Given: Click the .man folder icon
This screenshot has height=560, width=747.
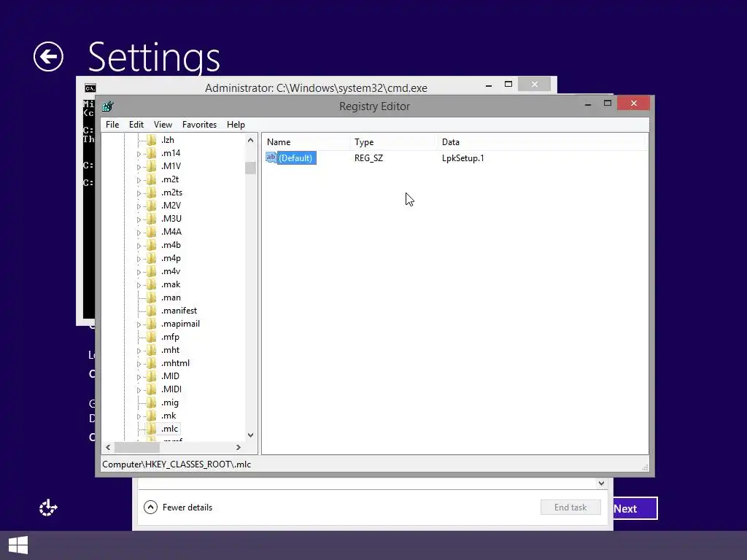Looking at the screenshot, I should (152, 297).
